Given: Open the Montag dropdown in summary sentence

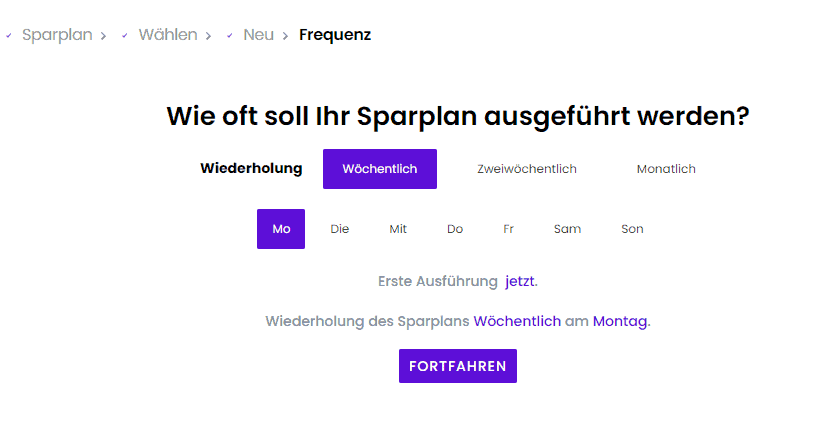Looking at the screenshot, I should (x=620, y=321).
